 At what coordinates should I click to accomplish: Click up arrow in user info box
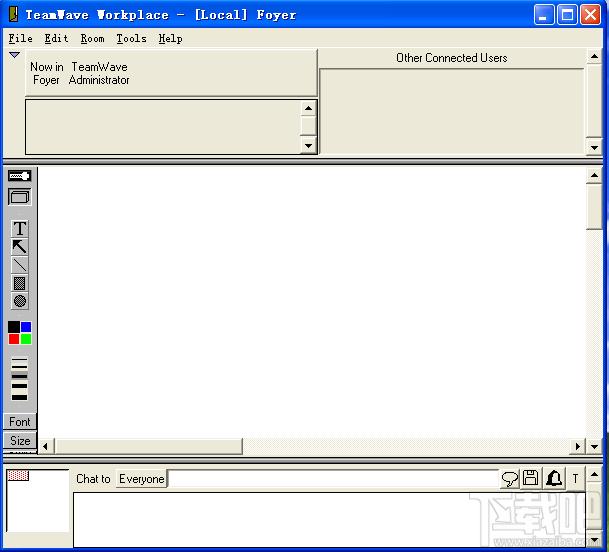pyautogui.click(x=308, y=108)
